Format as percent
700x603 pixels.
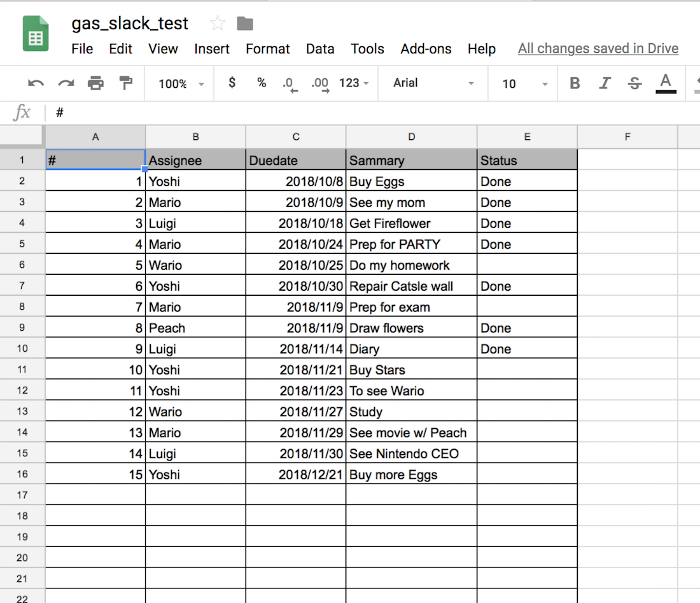(262, 83)
